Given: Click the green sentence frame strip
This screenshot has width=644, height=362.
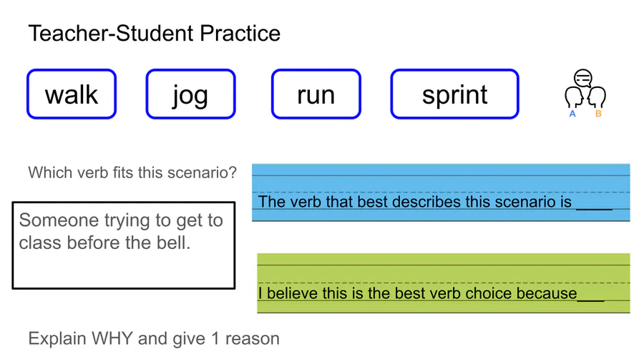Looking at the screenshot, I should pos(444,283).
